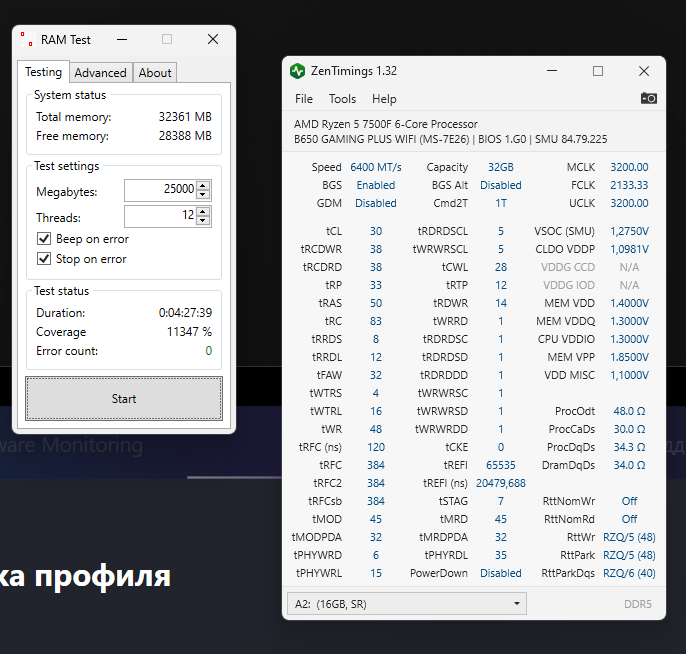The width and height of the screenshot is (686, 654).
Task: Select the Testing tab in RAM Test
Action: [43, 72]
